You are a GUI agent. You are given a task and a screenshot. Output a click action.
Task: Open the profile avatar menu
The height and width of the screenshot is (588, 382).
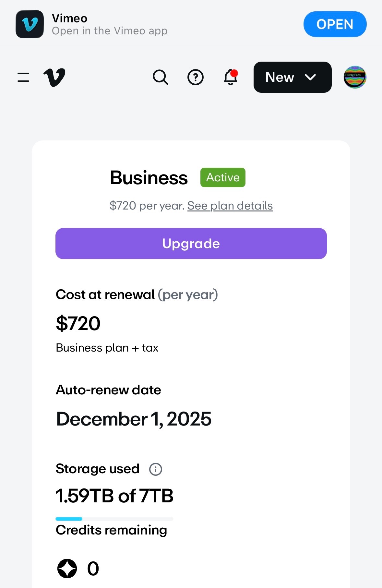coord(355,77)
